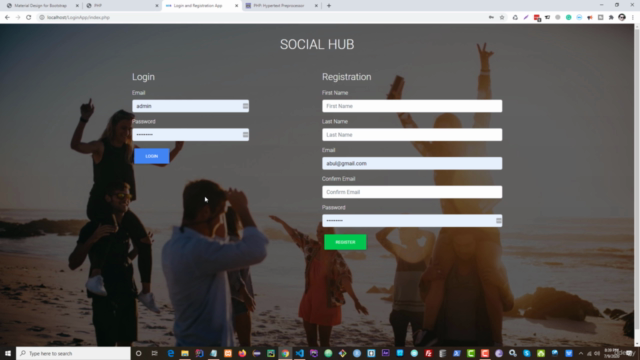This screenshot has height=360, width=640.
Task: Click the registration Email field with abul@gmail.com
Action: click(x=412, y=163)
